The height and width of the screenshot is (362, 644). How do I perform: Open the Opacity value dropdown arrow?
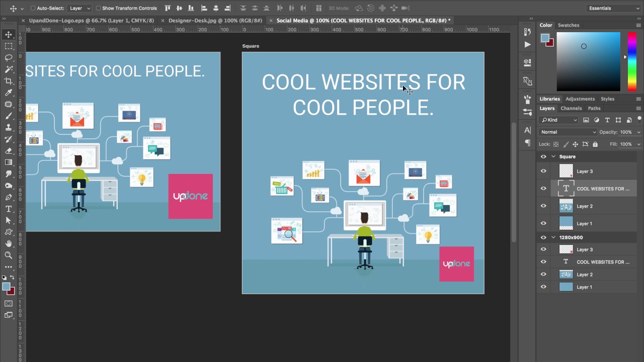tap(639, 132)
